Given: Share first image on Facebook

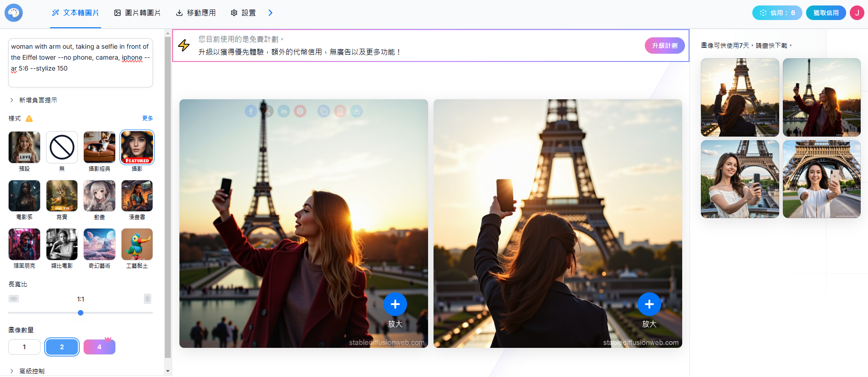Looking at the screenshot, I should click(x=251, y=111).
